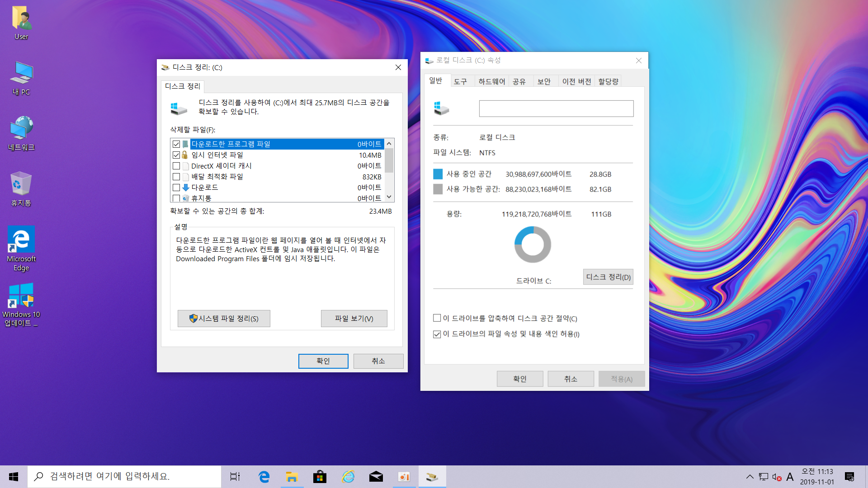Click the 시스템 파일 정리 button
This screenshot has width=868, height=488.
(x=224, y=319)
